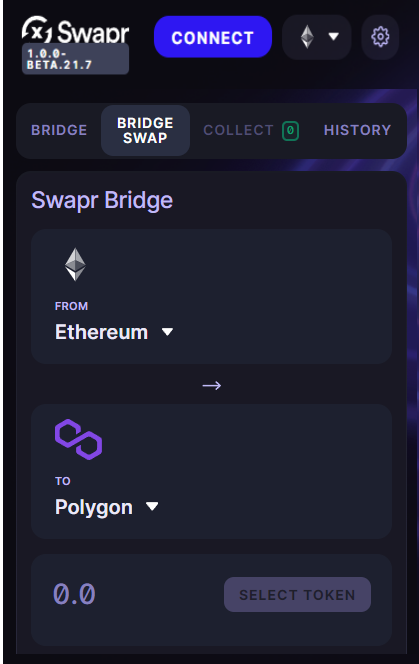Open the Collect tab
Image resolution: width=419 pixels, height=664 pixels.
click(239, 130)
